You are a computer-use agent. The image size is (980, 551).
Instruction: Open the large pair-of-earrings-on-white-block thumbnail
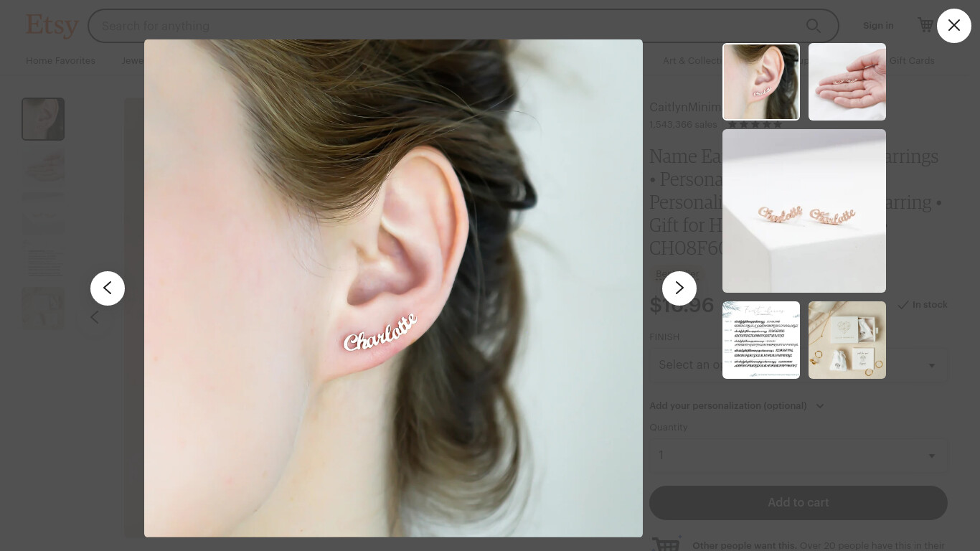(x=804, y=211)
